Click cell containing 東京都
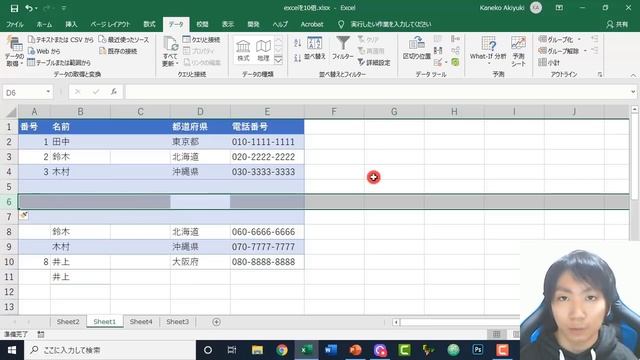 [200, 142]
